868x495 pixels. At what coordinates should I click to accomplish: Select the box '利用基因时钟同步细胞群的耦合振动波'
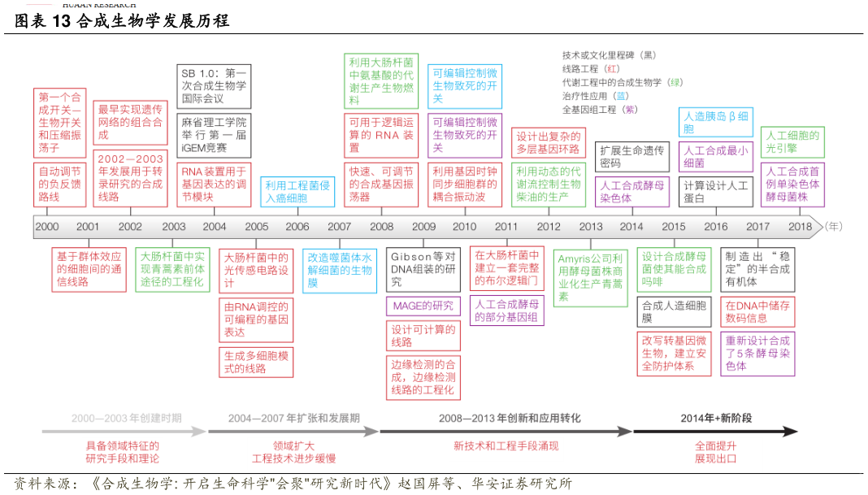click(465, 185)
